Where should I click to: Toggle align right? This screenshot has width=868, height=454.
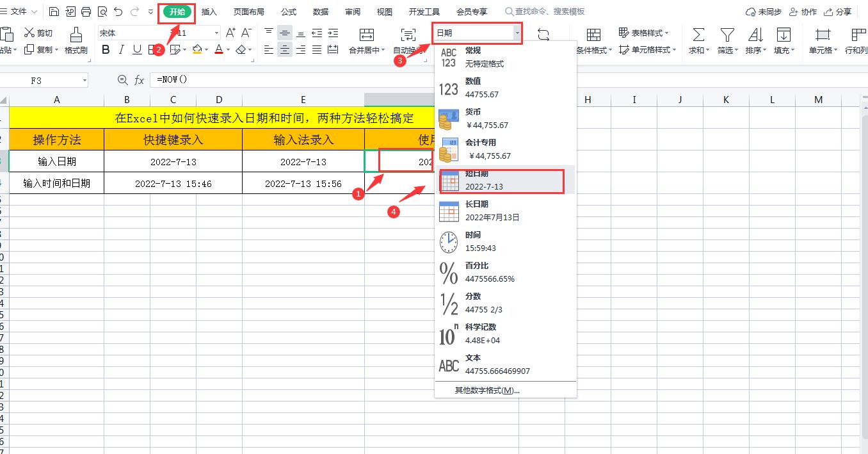[x=301, y=49]
